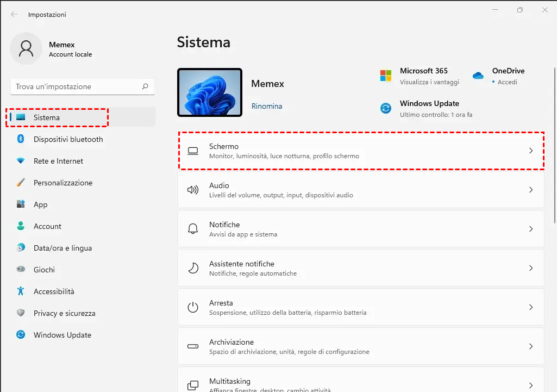
Task: Click the Microsoft 365 logo icon
Action: tap(386, 76)
